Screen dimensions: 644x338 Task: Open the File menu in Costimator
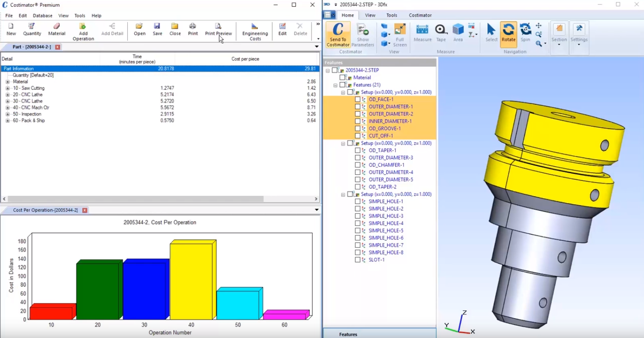(9, 16)
